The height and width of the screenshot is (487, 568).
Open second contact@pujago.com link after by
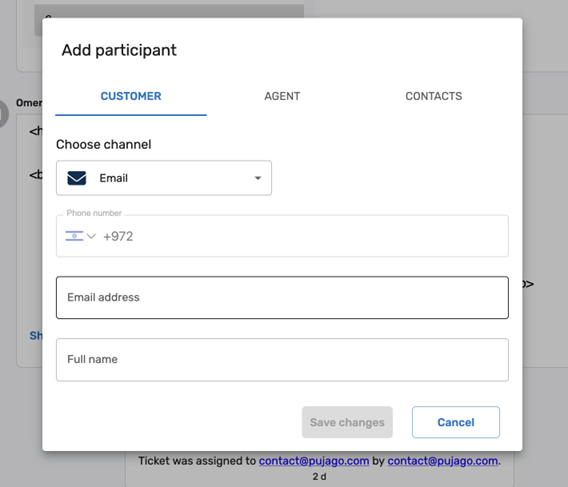tap(442, 461)
